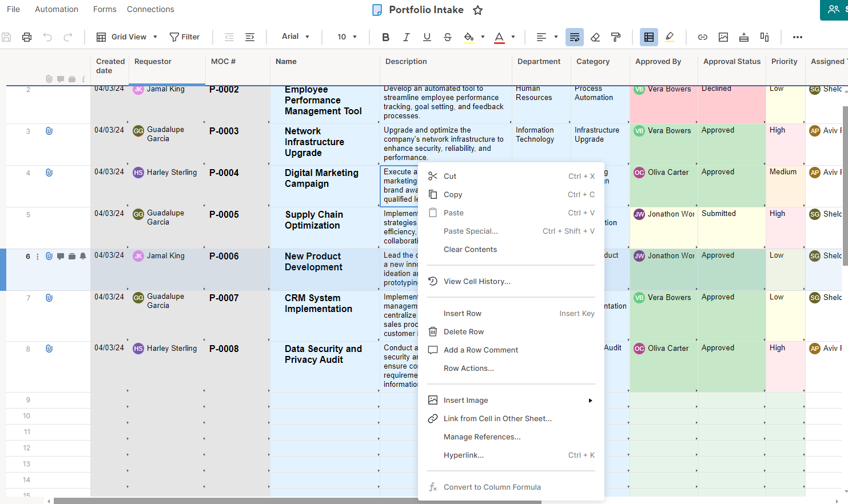
Task: Open the alignment dropdown arrow
Action: point(556,37)
